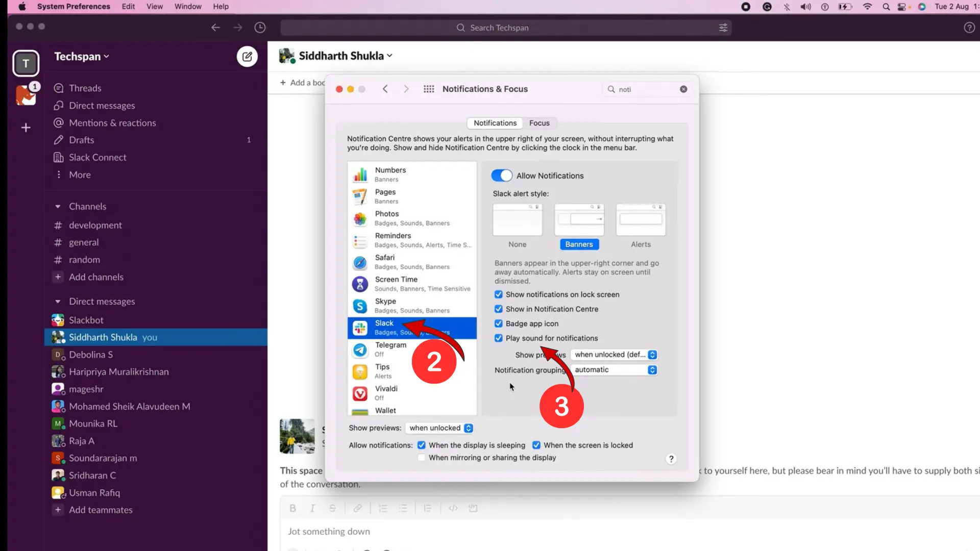Screen dimensions: 980x551
Task: Open the Help menu
Action: pos(220,7)
